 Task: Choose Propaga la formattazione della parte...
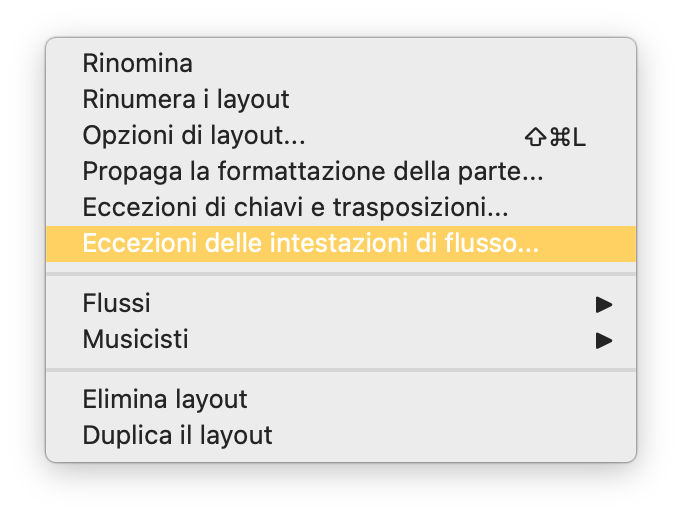[x=313, y=171]
